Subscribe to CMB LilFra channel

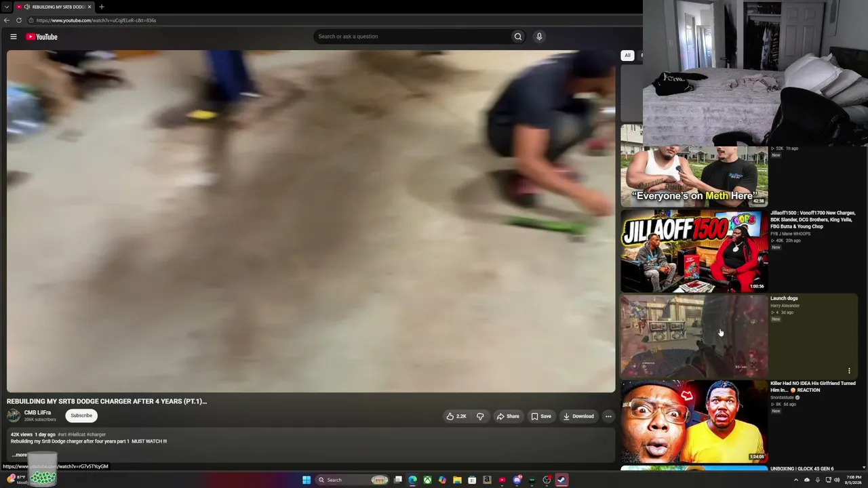tap(81, 415)
